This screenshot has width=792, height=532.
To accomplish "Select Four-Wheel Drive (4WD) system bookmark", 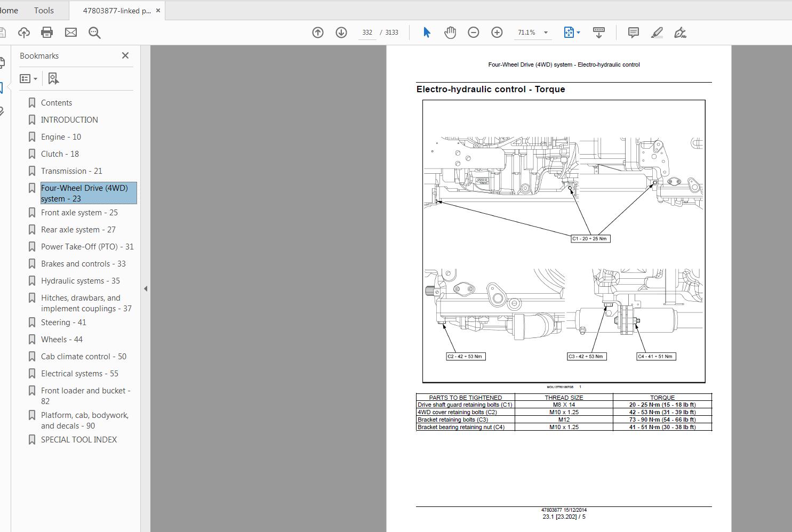I will [x=89, y=193].
